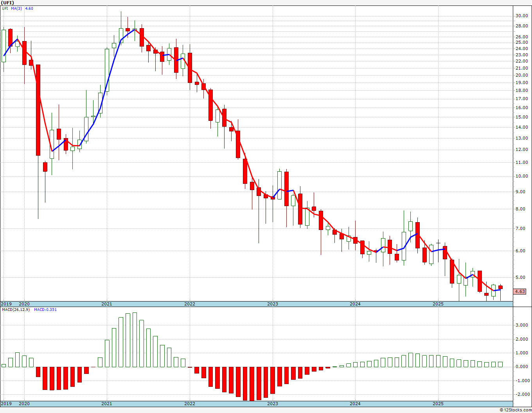Click the 10.00 price axis label
Viewport: 532px width, 413px height.
[x=521, y=176]
